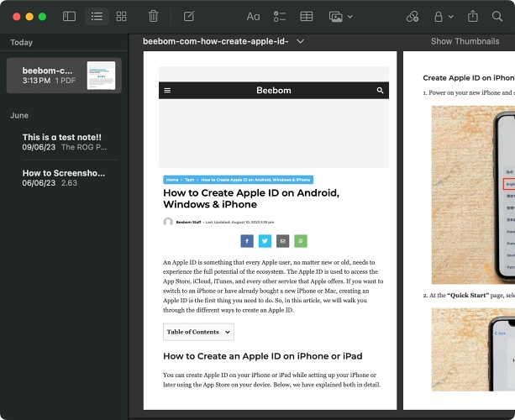Screen dimensions: 515x420
Task: Click the 'Today' section header
Action: click(21, 42)
